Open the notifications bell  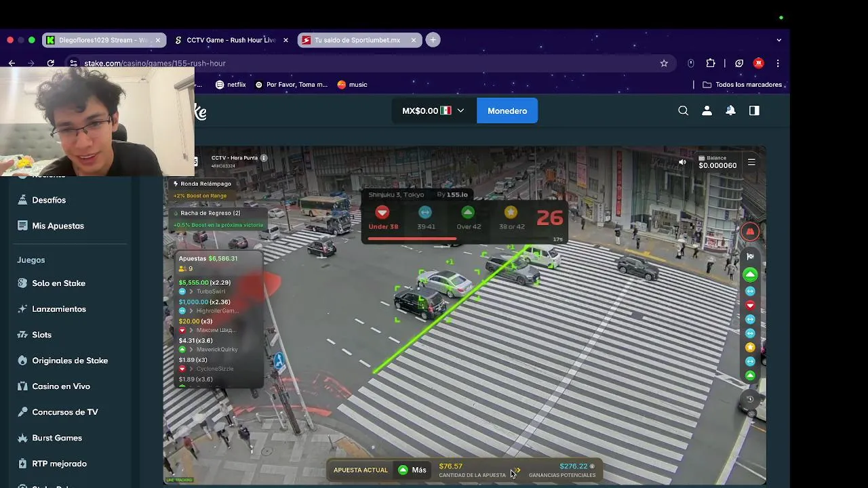(x=730, y=110)
